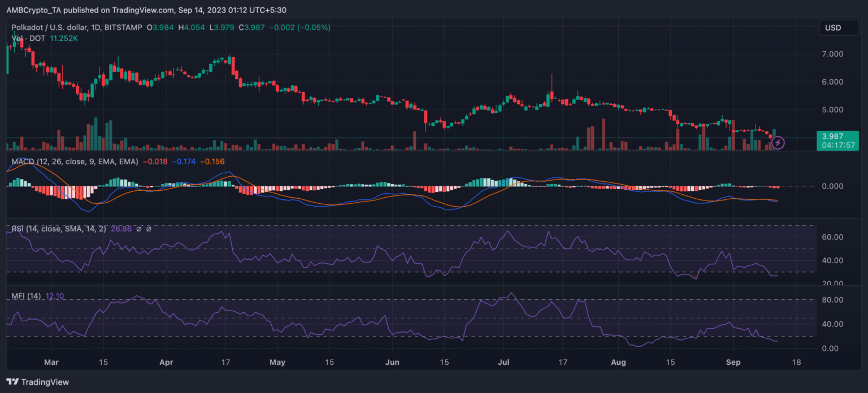868x393 pixels.
Task: Open the USD currency selector
Action: click(x=839, y=28)
